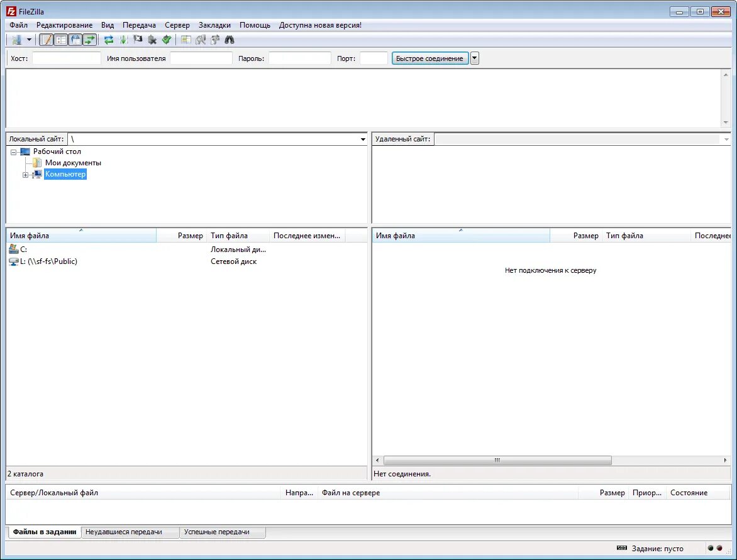
Task: Click the Тип файла local column header
Action: pyautogui.click(x=238, y=235)
